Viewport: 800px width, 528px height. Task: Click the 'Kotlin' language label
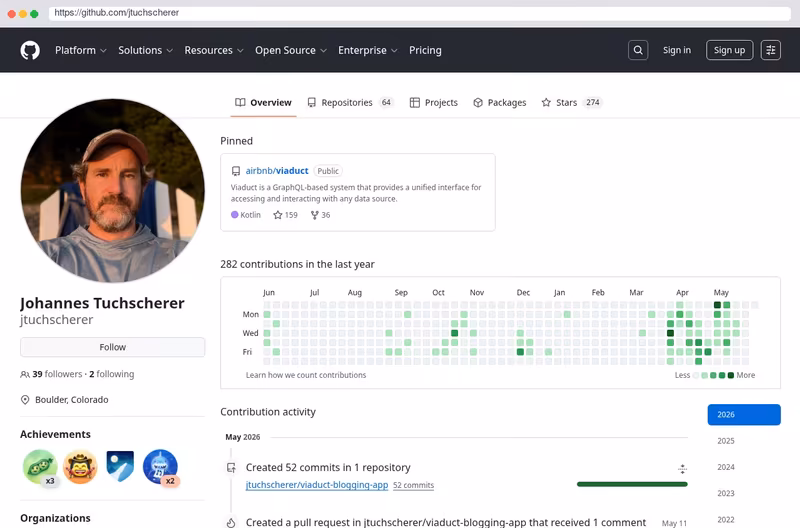coord(251,215)
